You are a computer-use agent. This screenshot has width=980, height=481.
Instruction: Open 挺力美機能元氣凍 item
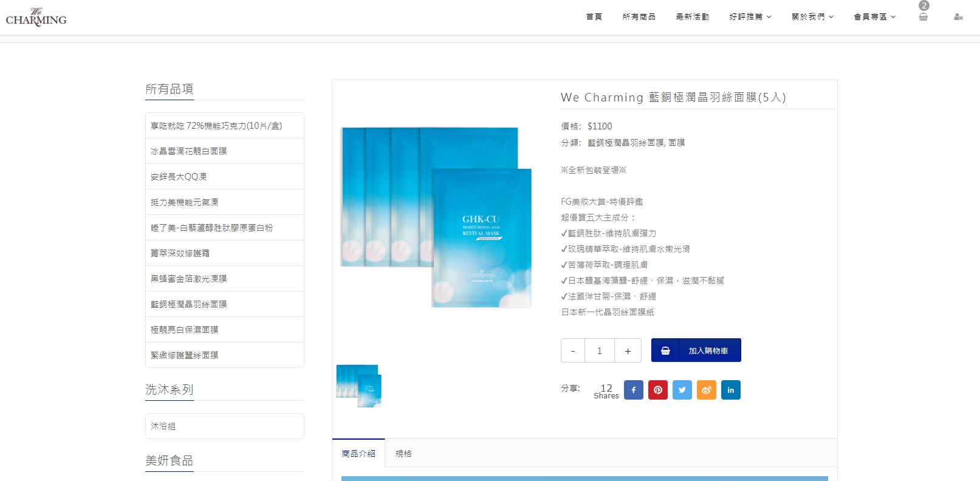tap(225, 202)
